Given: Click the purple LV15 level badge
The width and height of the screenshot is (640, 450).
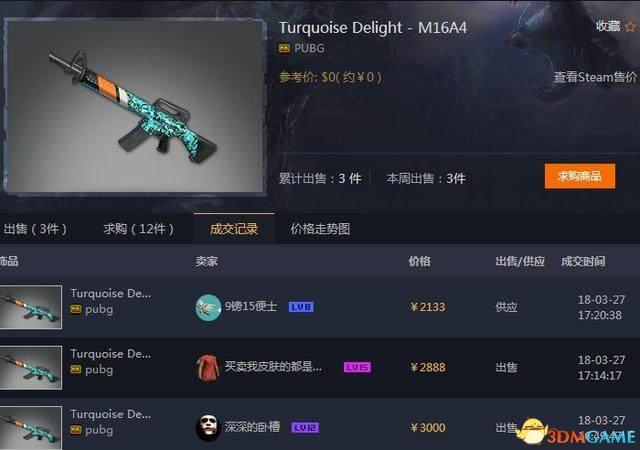Looking at the screenshot, I should point(358,367).
